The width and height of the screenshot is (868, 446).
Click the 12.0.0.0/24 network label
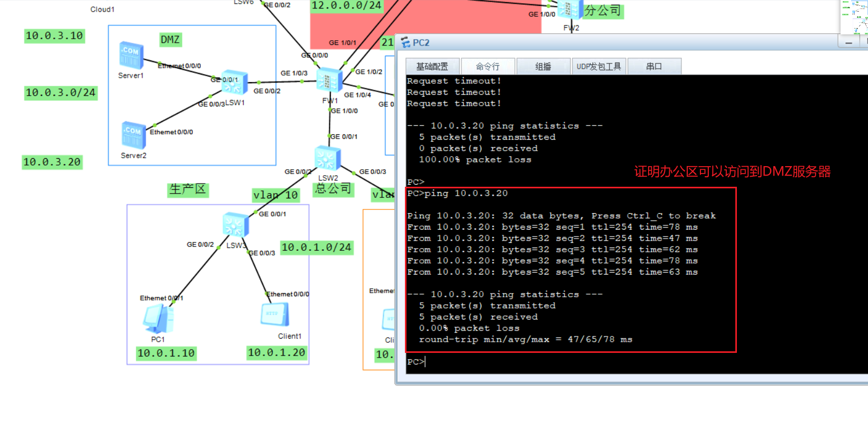[x=346, y=6]
